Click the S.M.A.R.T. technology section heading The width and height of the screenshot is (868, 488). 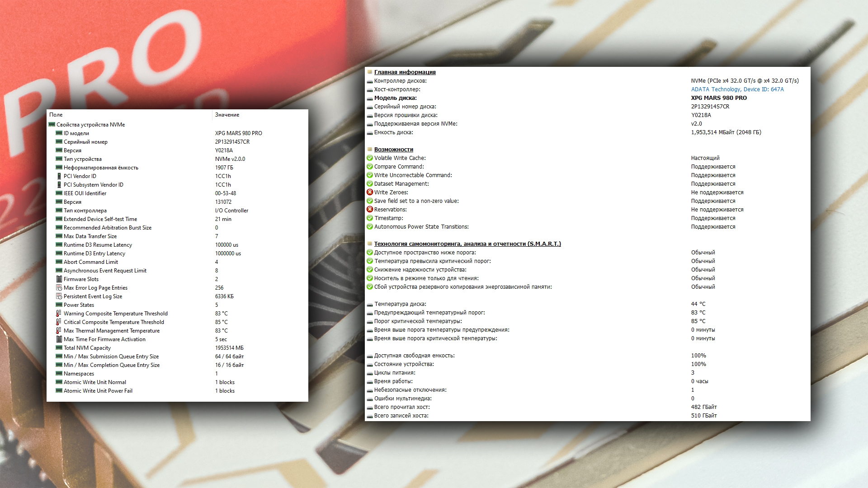(467, 244)
